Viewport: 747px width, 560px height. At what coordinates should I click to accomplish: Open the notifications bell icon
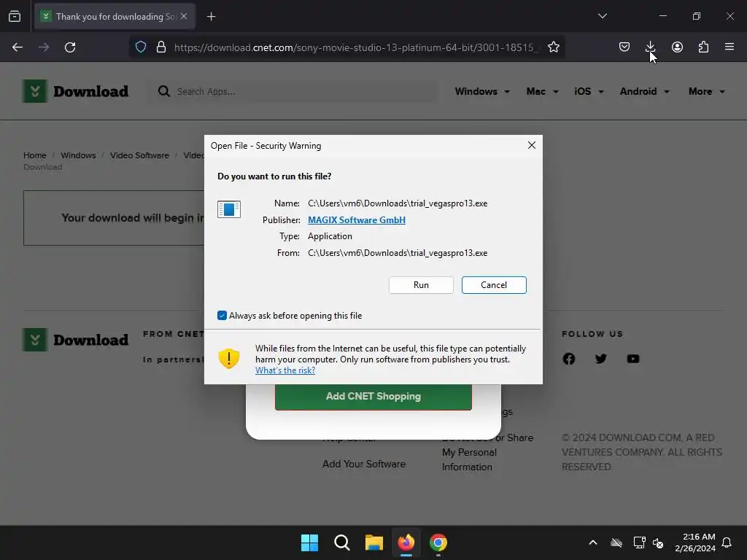(x=727, y=542)
